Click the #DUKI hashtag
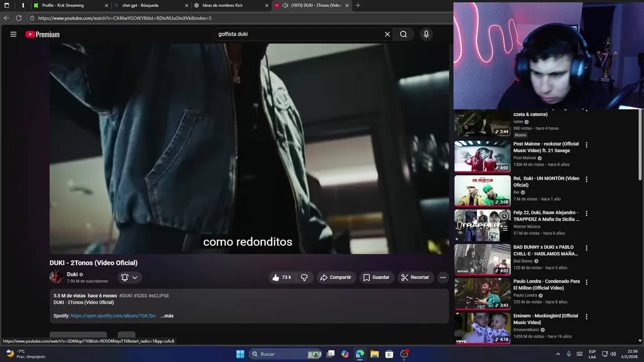The width and height of the screenshot is (644, 362). pos(125,296)
